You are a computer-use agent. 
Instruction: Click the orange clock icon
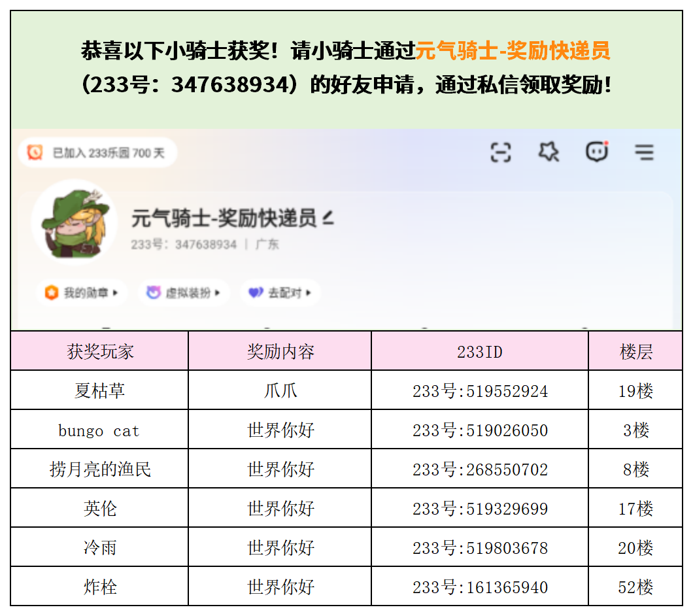(35, 152)
